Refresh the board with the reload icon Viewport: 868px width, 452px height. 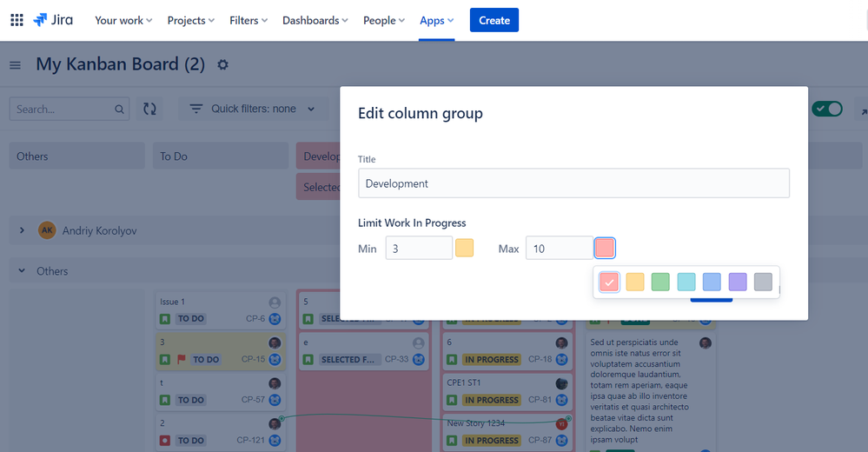click(149, 109)
